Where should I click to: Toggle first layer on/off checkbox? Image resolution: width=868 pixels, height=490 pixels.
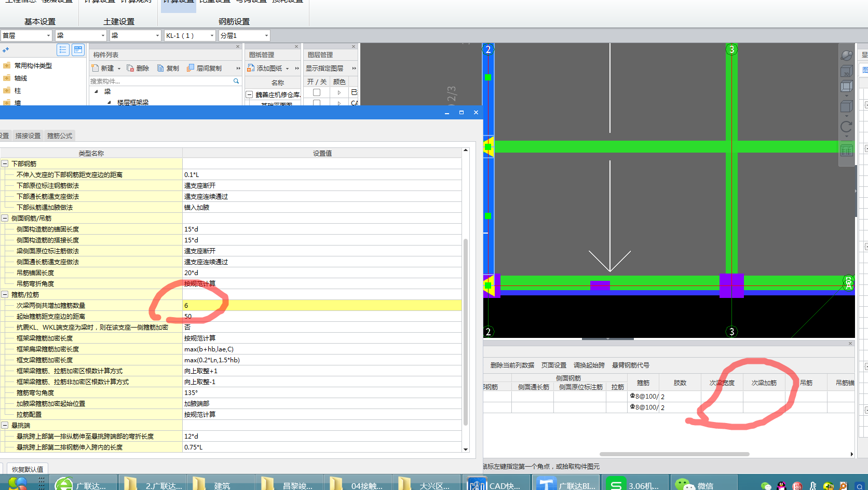coord(317,92)
